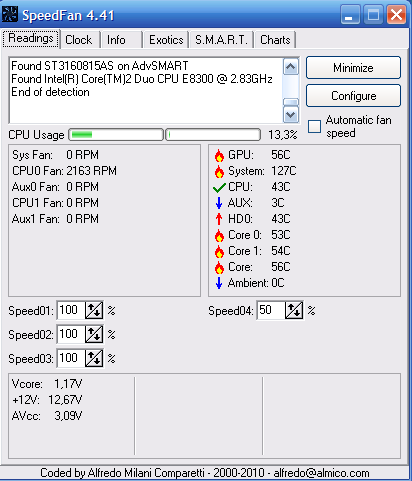412x481 pixels.
Task: Enable the Automatic fan speed checkbox
Action: 314,126
